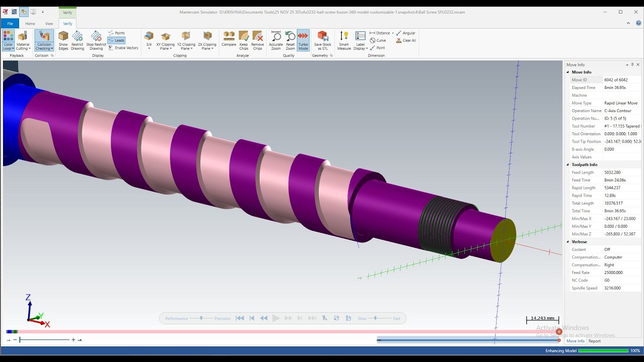
Task: Switch to the Move Info bottom tab
Action: click(575, 341)
